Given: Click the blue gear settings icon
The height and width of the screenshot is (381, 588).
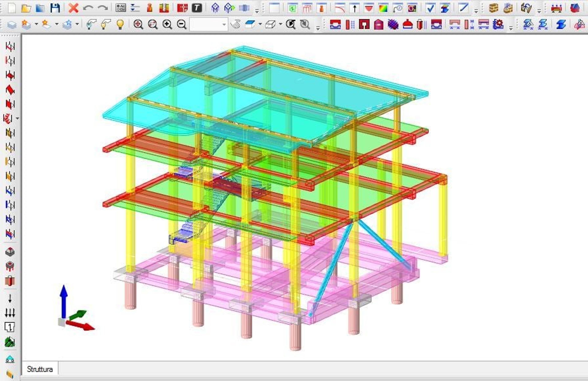Looking at the screenshot, I should pos(498,24).
